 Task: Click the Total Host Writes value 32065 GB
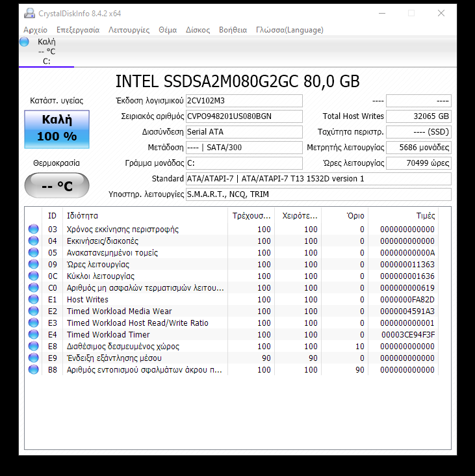[418, 116]
